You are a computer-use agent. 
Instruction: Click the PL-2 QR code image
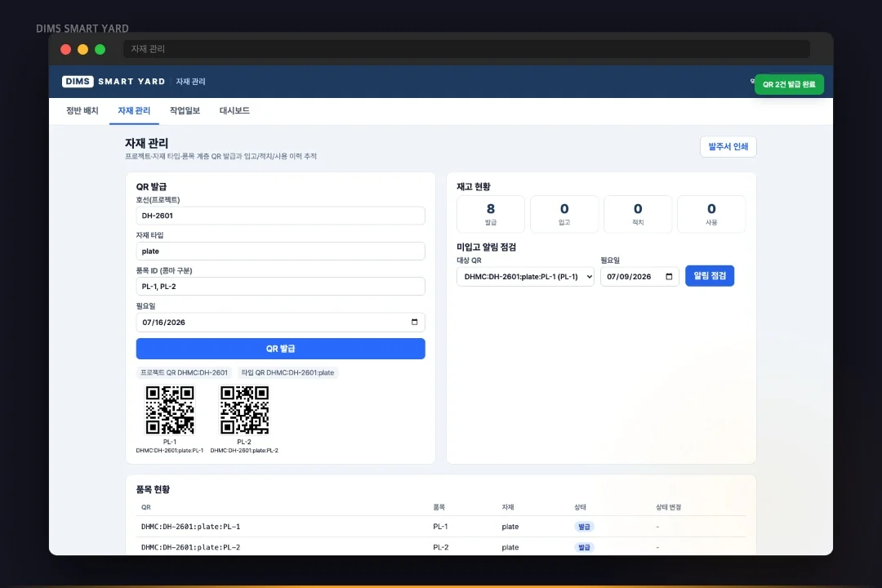[x=244, y=410]
